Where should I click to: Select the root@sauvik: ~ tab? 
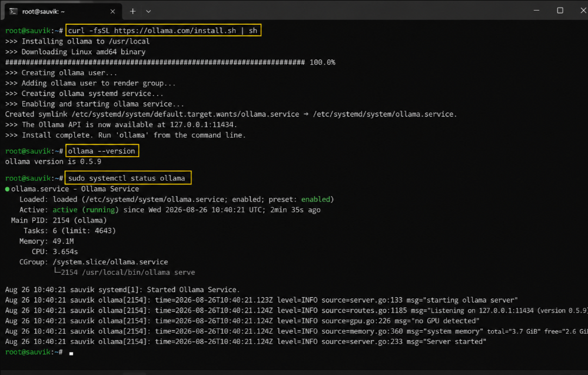coord(63,11)
